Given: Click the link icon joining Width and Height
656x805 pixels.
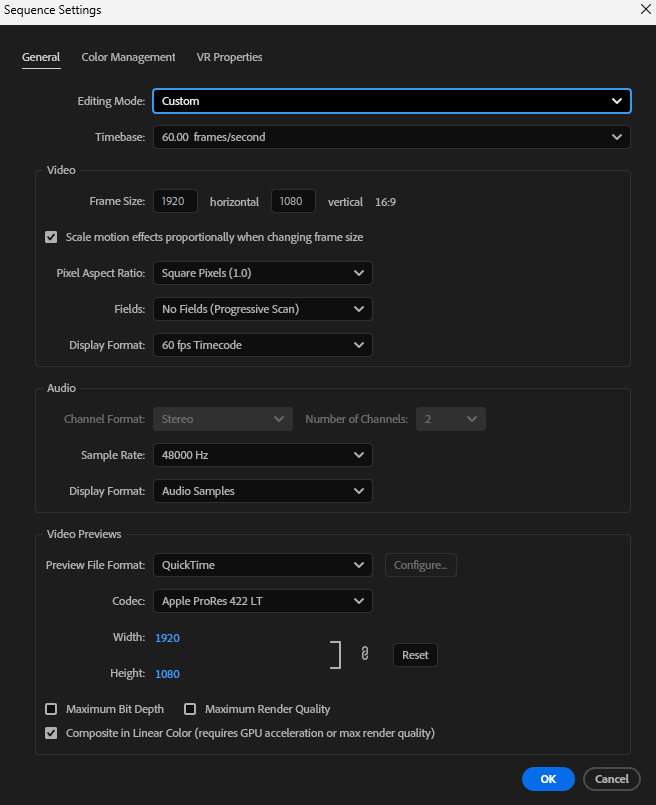Looking at the screenshot, I should click(x=364, y=652).
